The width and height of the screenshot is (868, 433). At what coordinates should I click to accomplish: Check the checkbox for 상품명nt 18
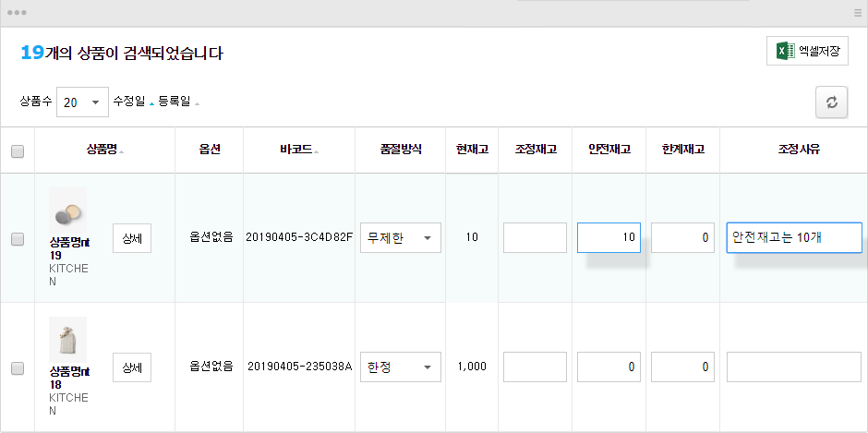click(18, 368)
